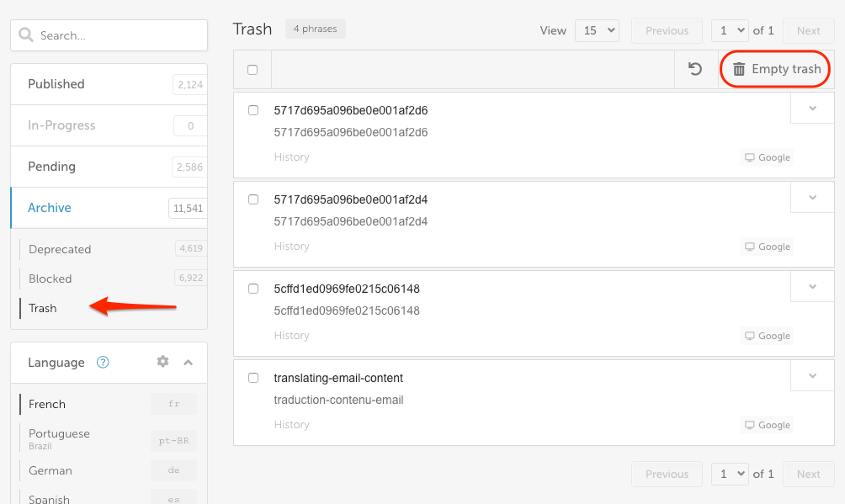Open the Published phrases section

click(109, 84)
